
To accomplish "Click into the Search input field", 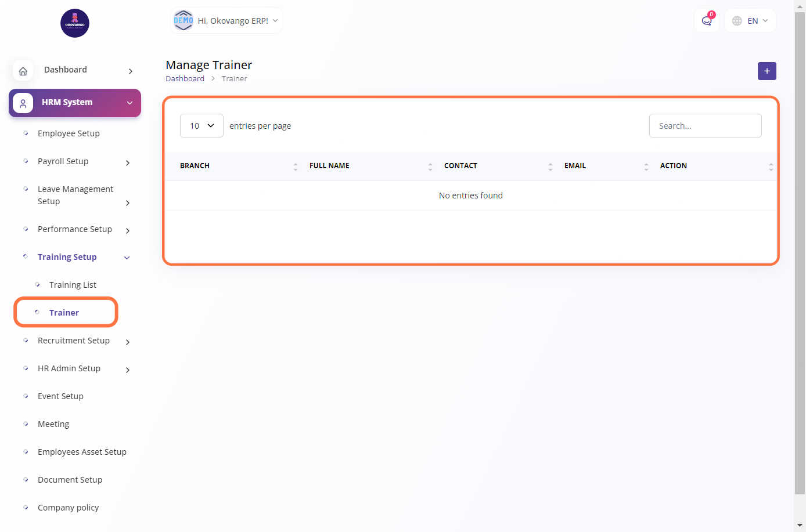I will click(705, 126).
